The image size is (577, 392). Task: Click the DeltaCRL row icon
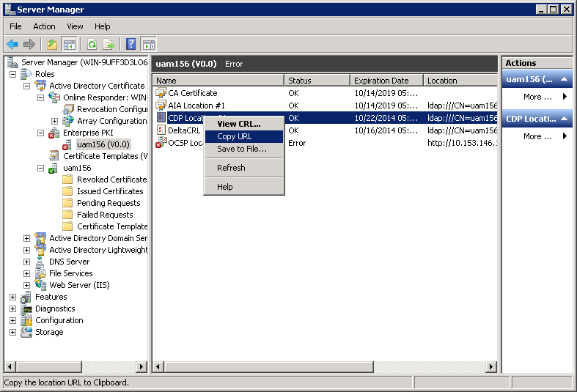click(x=161, y=130)
